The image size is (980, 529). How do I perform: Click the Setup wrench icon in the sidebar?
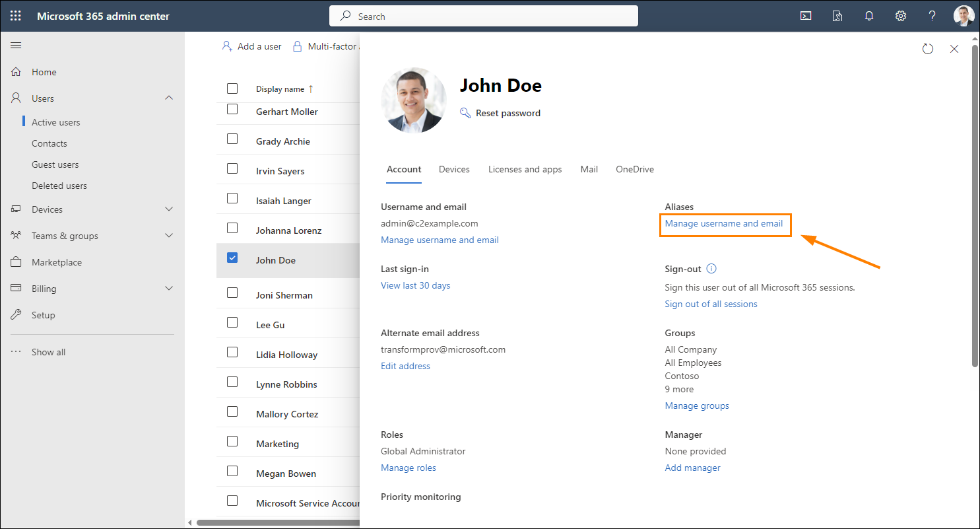pyautogui.click(x=16, y=315)
